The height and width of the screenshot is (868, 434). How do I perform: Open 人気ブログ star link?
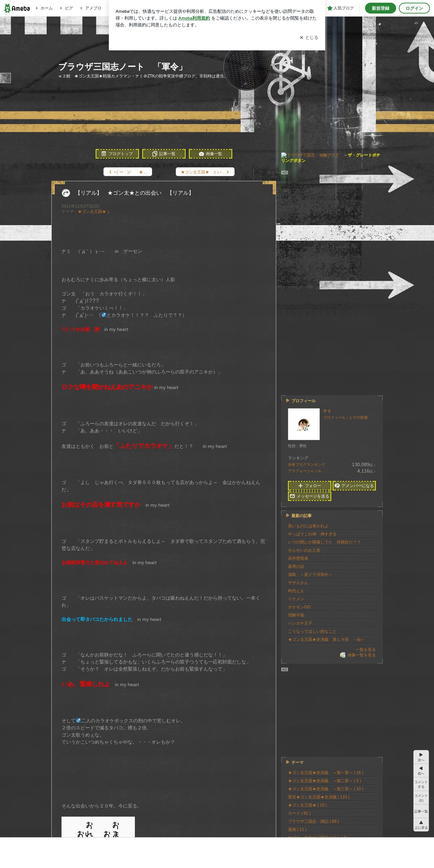point(341,8)
